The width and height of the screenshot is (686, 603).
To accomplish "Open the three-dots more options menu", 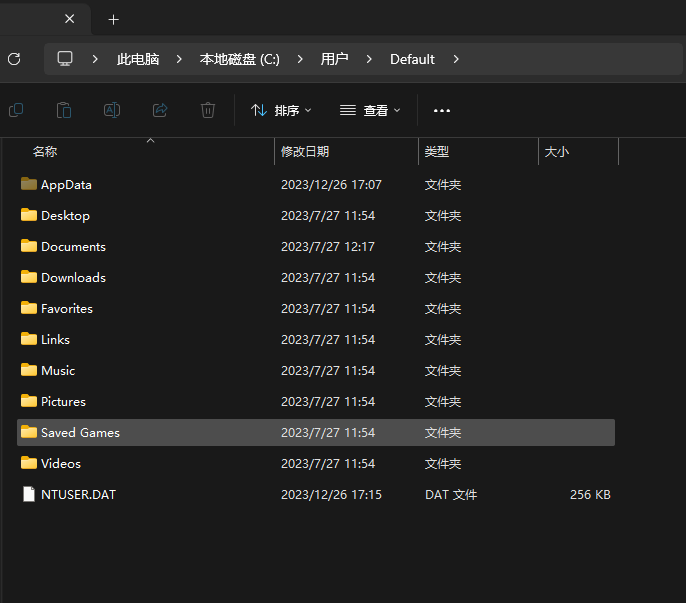I will coord(442,110).
